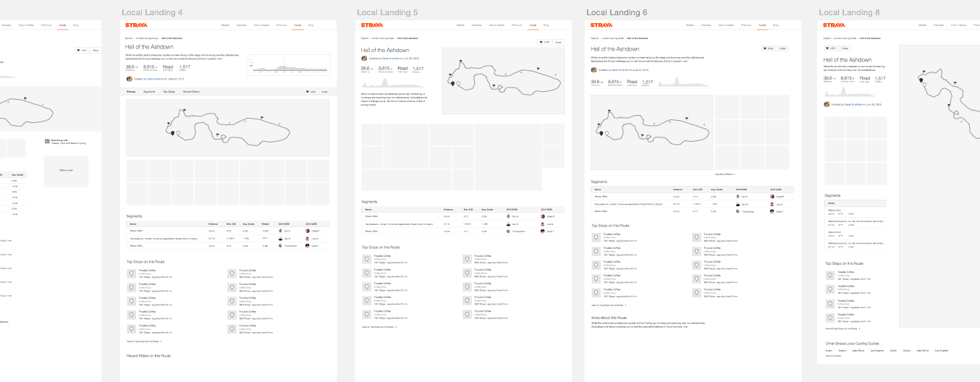
Task: Select the 'Local Landing 5' artboard title
Action: 386,12
